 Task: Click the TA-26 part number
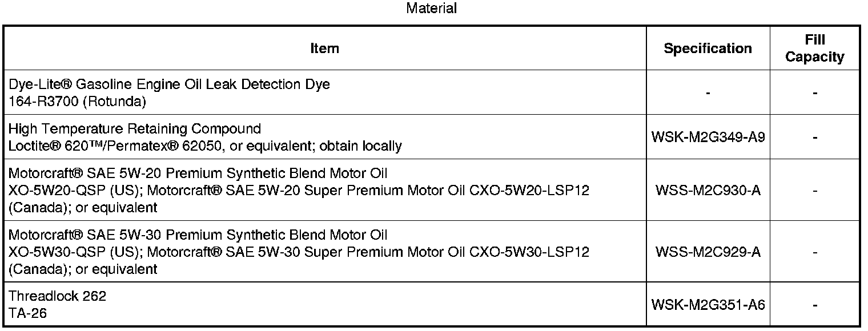coord(28,313)
